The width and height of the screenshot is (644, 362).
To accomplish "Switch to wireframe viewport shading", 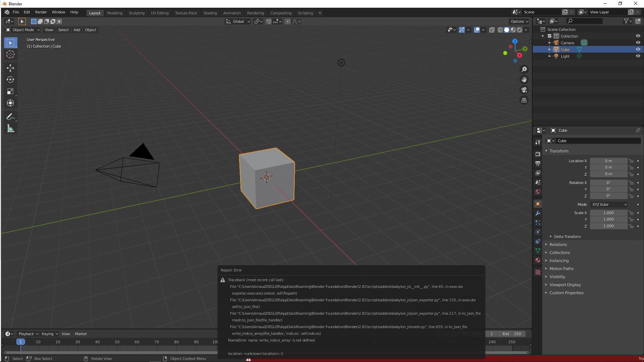I will [500, 30].
